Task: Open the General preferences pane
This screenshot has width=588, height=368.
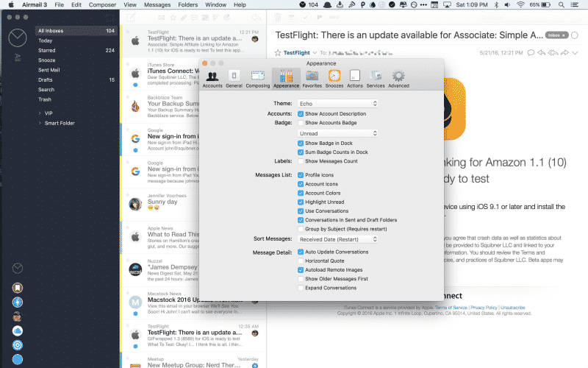Action: click(234, 79)
